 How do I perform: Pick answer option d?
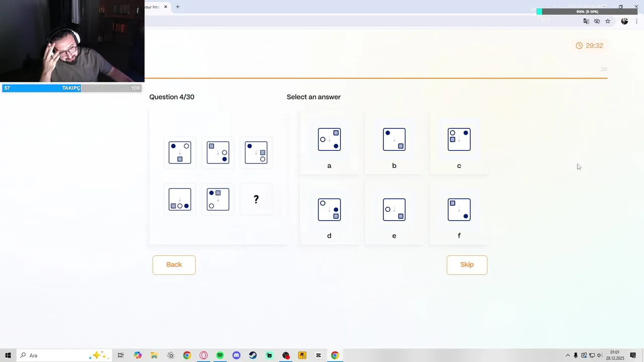[329, 213]
